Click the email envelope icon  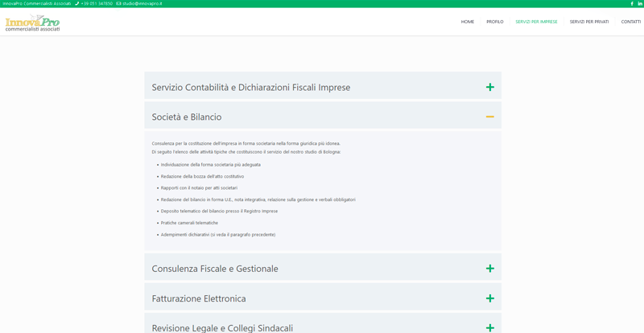point(118,3)
